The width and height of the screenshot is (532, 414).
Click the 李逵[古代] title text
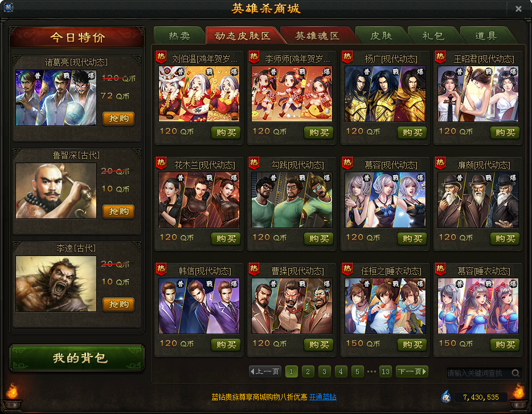(x=76, y=248)
